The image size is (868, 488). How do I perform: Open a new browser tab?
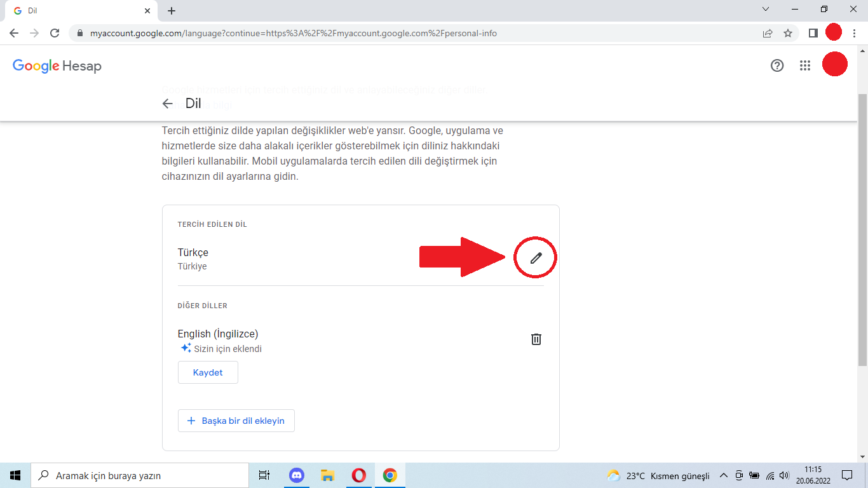172,11
